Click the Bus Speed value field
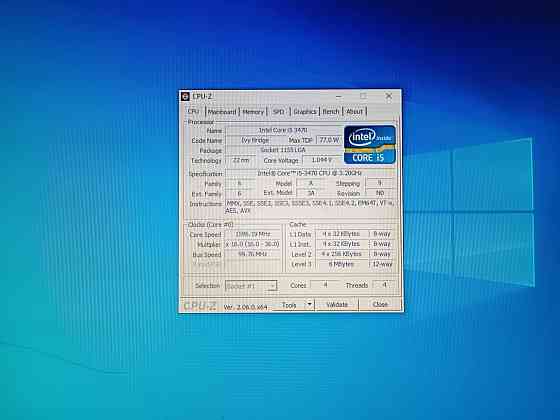 (x=253, y=254)
